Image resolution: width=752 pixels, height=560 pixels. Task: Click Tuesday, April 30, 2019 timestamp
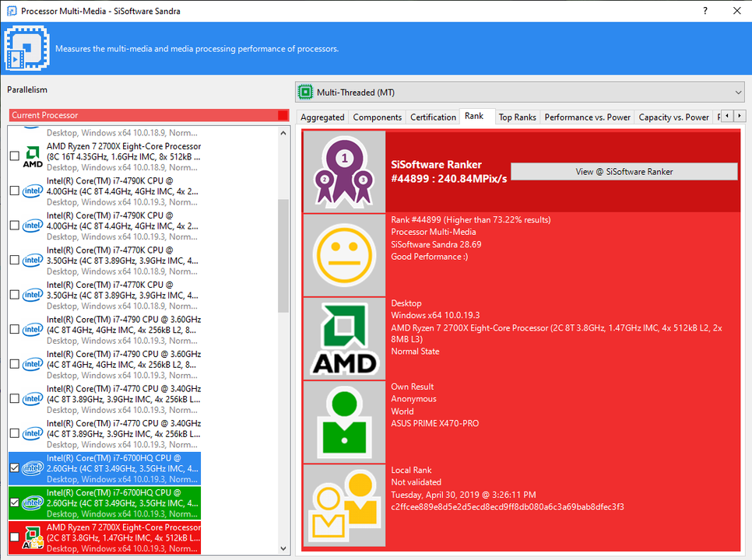[x=463, y=495]
